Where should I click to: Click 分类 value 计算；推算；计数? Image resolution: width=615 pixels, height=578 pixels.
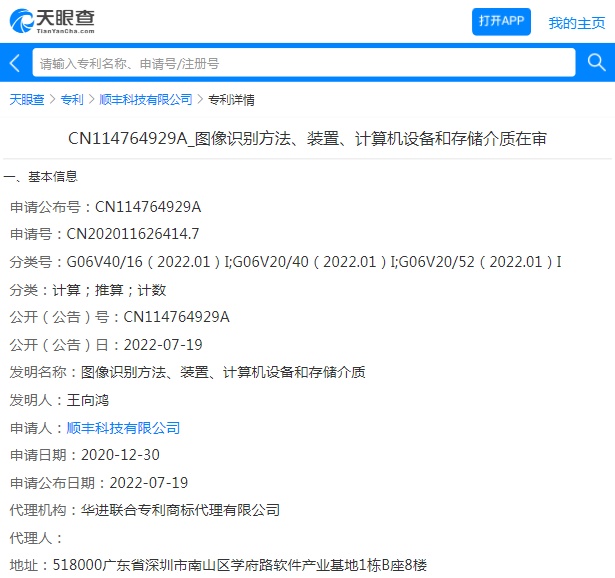109,290
